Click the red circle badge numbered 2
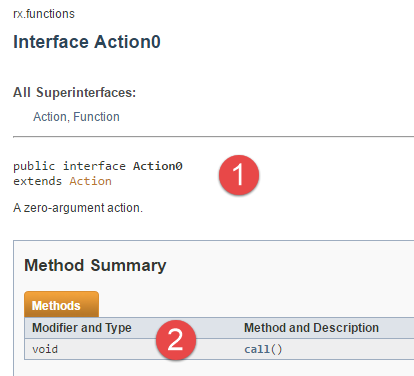This screenshot has height=376, width=414. (x=176, y=340)
